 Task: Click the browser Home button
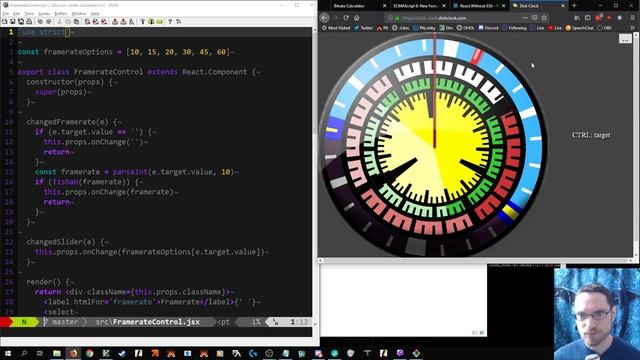(356, 18)
